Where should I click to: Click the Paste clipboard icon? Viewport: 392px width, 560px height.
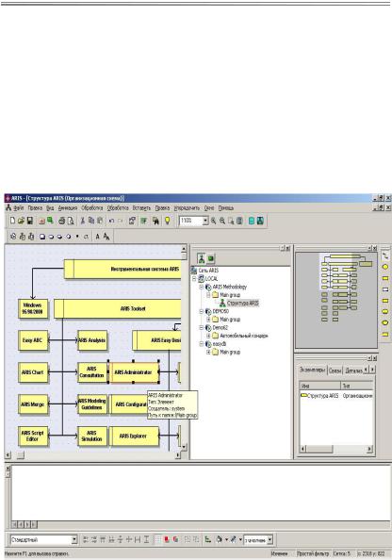100,221
